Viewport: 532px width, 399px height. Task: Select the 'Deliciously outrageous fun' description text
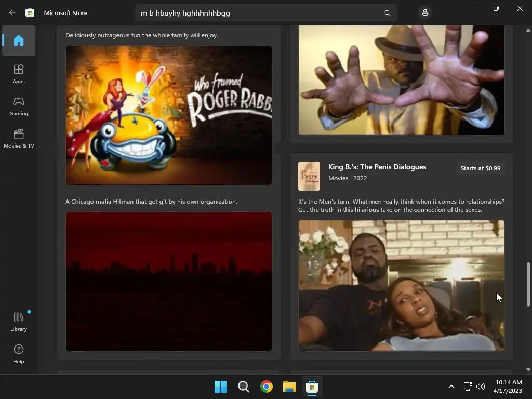coord(142,35)
